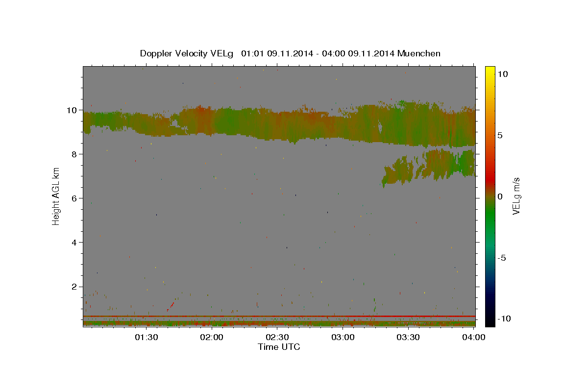
Task: Click the 02:00 time tick label
Action: tap(212, 337)
